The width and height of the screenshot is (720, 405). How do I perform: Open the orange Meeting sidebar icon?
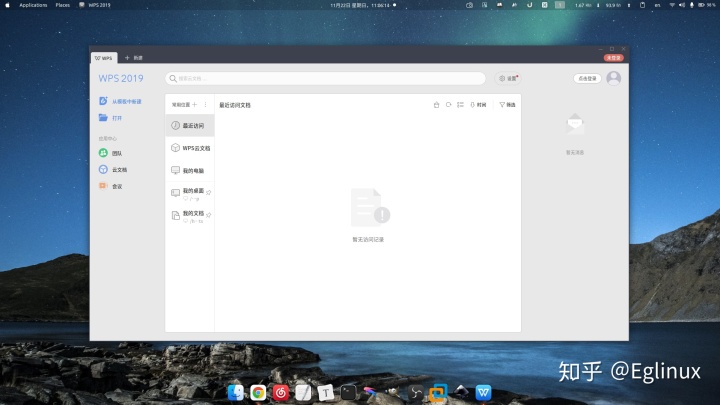(x=103, y=186)
